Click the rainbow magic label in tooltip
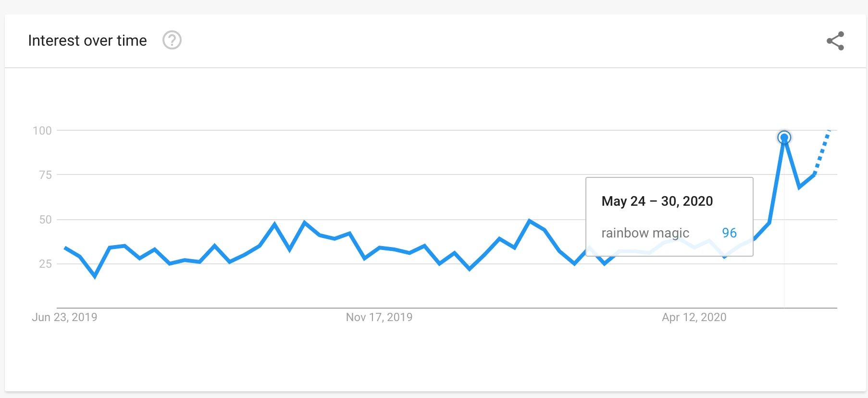Image resolution: width=868 pixels, height=398 pixels. (x=645, y=233)
